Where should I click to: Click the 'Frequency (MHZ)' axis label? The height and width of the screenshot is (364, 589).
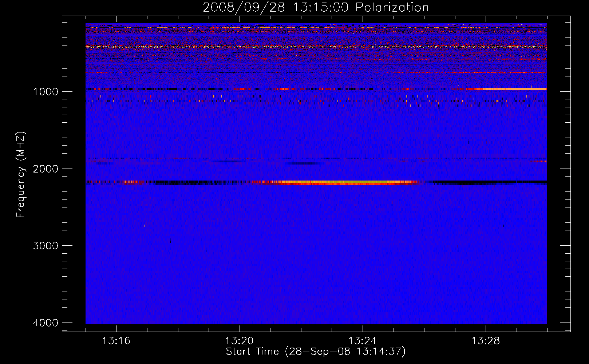coord(21,175)
